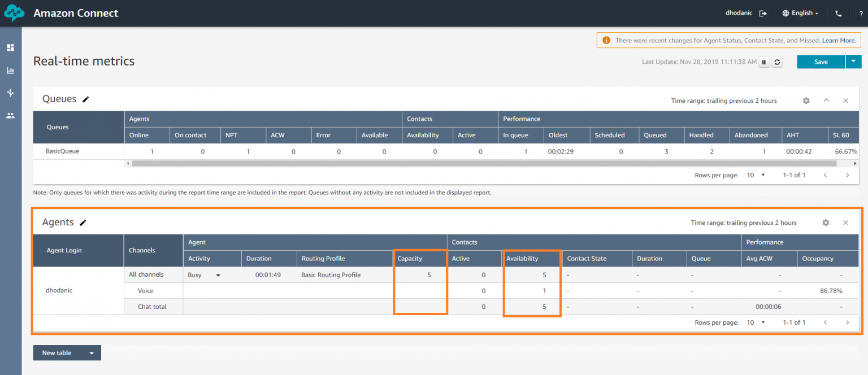Open help via the question mark icon
The height and width of the screenshot is (375, 868).
pos(860,12)
